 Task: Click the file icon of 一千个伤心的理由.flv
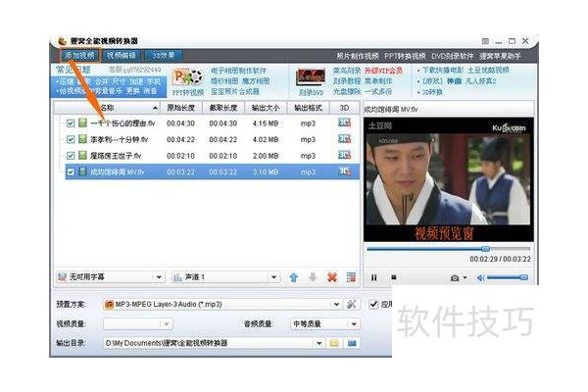(82, 123)
